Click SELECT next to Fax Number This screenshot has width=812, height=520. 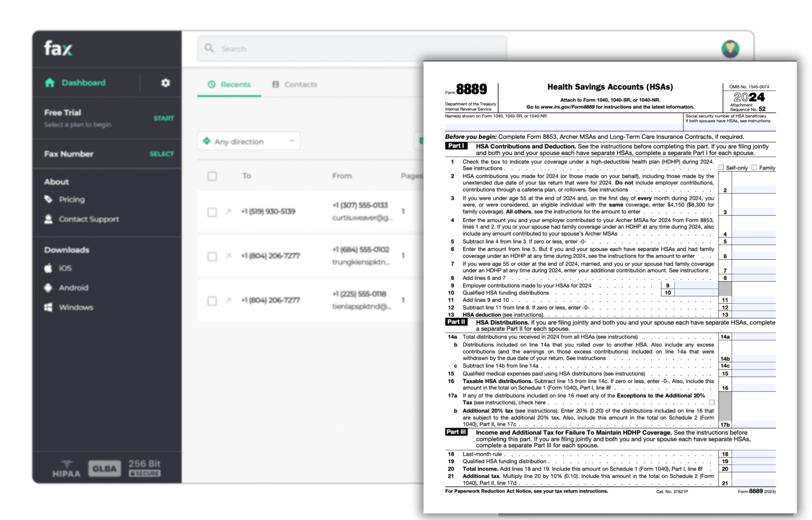point(162,154)
